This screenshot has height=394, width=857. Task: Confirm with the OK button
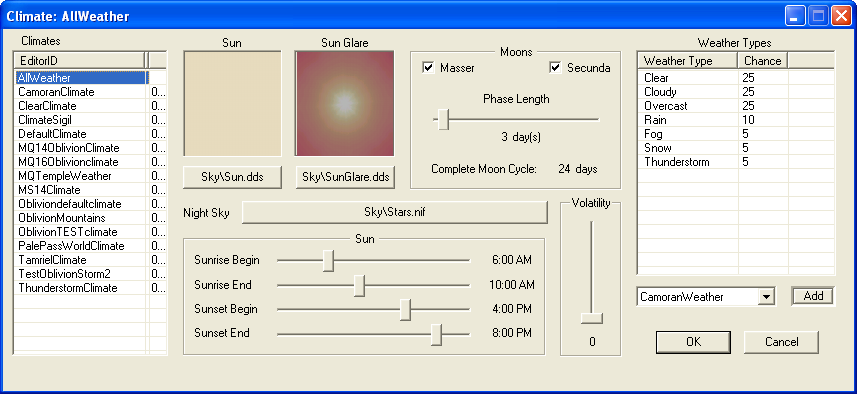click(693, 342)
